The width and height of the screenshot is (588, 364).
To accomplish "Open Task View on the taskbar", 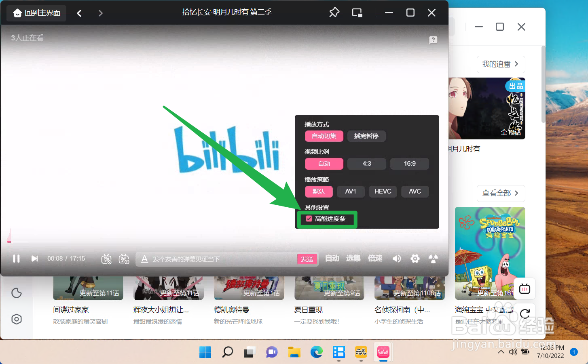I will click(x=250, y=352).
